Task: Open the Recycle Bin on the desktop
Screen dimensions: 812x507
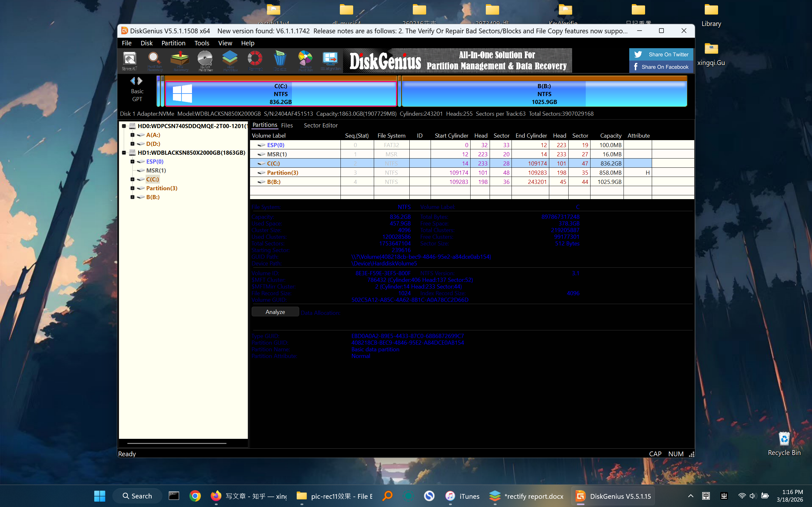Action: click(x=784, y=444)
